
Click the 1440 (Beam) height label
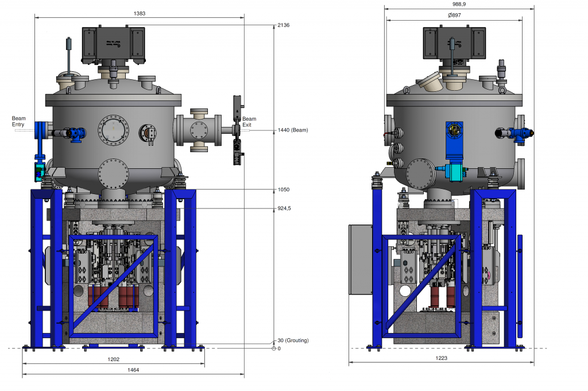(x=292, y=130)
